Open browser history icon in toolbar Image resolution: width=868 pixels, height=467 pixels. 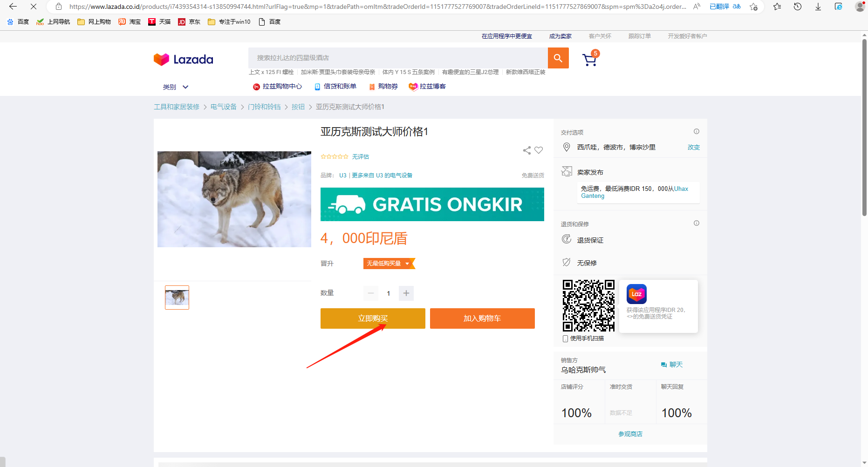797,7
